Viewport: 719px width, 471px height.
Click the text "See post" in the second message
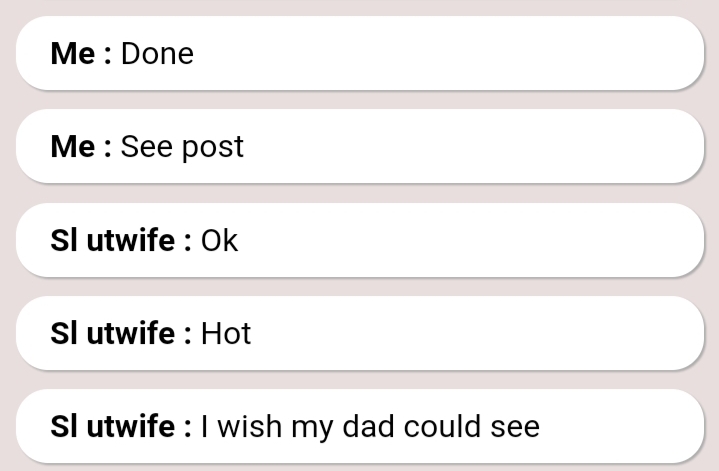pyautogui.click(x=182, y=147)
